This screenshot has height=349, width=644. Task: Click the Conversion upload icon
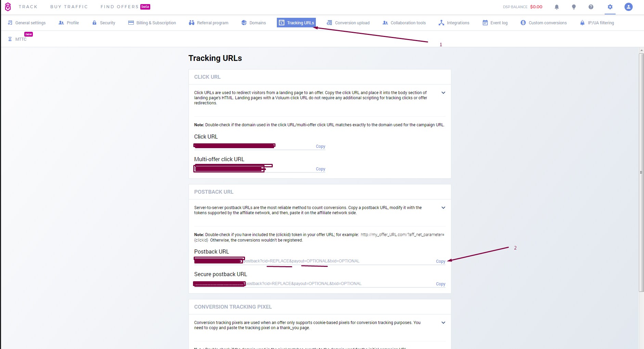click(x=330, y=23)
